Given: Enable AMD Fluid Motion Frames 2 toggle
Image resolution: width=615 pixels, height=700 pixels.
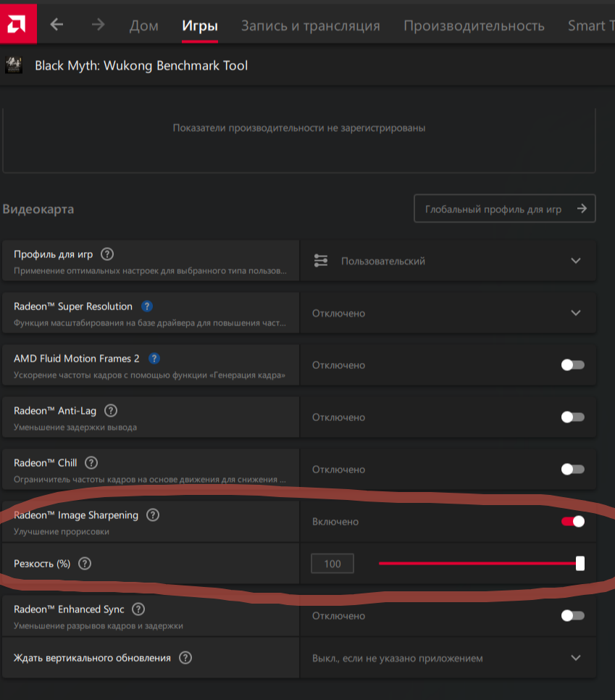Looking at the screenshot, I should tap(572, 365).
